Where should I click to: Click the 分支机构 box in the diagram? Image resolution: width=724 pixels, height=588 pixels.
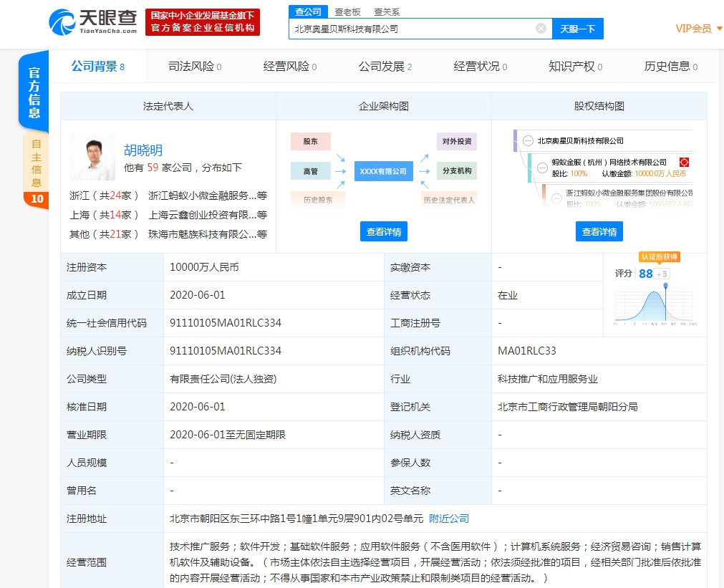click(457, 171)
